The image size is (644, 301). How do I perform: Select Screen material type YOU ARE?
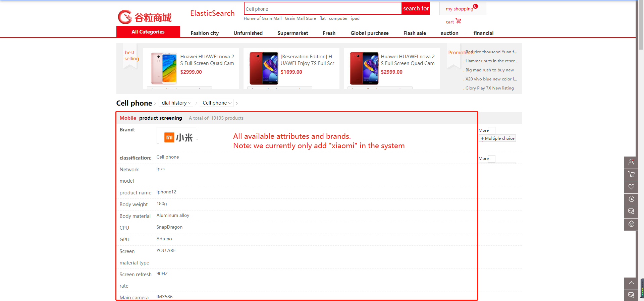coord(166,251)
